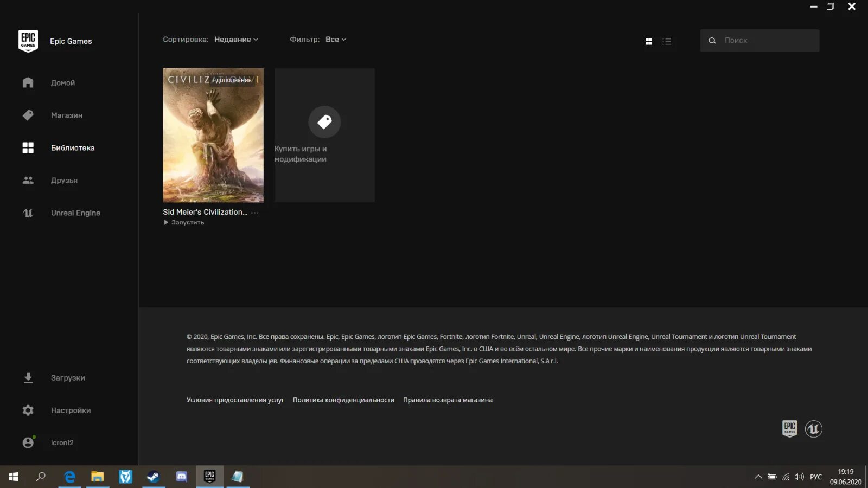The width and height of the screenshot is (868, 488).
Task: Open the Друзья friends list
Action: (64, 180)
